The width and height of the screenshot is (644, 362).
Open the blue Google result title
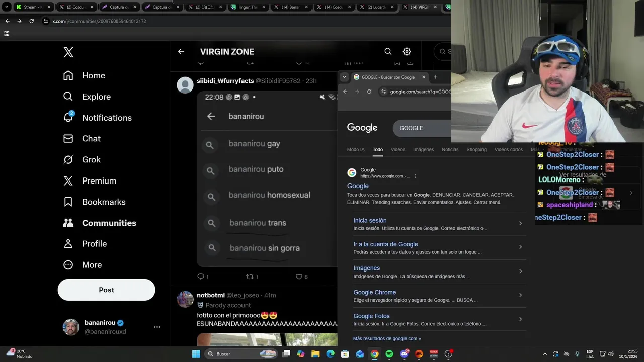pyautogui.click(x=358, y=186)
